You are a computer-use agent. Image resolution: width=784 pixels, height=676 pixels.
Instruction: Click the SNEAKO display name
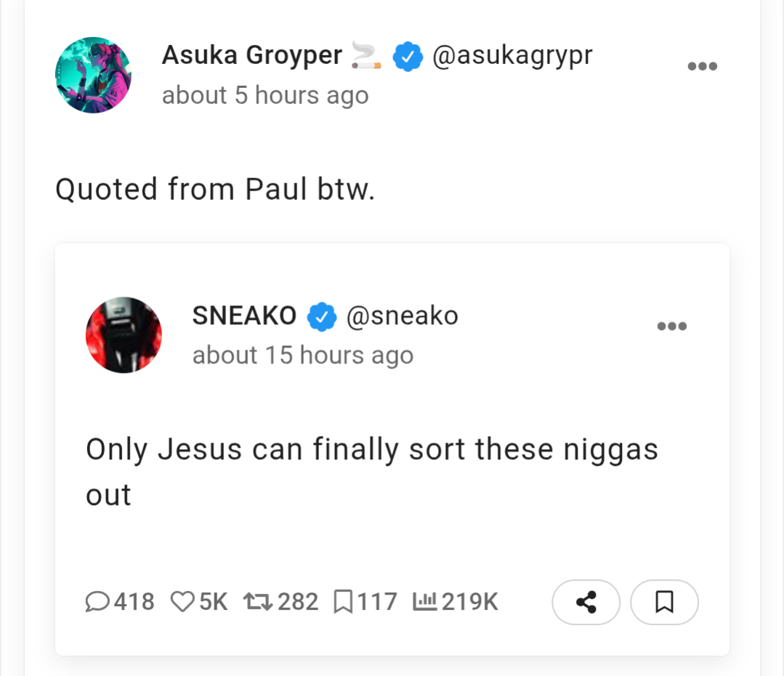point(244,315)
